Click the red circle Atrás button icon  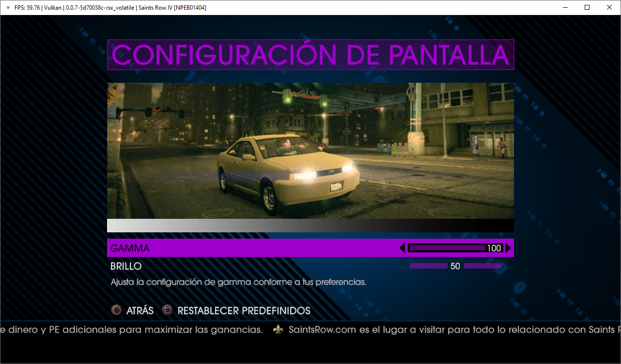(116, 310)
